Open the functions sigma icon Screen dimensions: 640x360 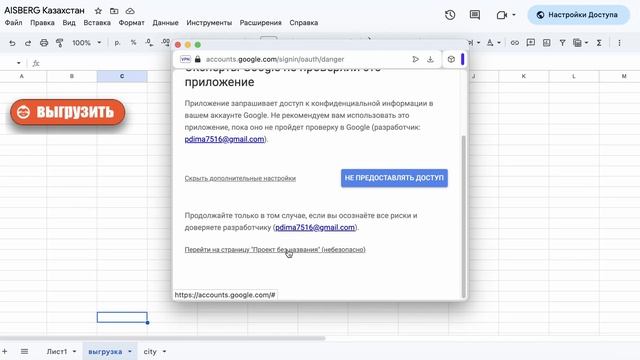599,42
